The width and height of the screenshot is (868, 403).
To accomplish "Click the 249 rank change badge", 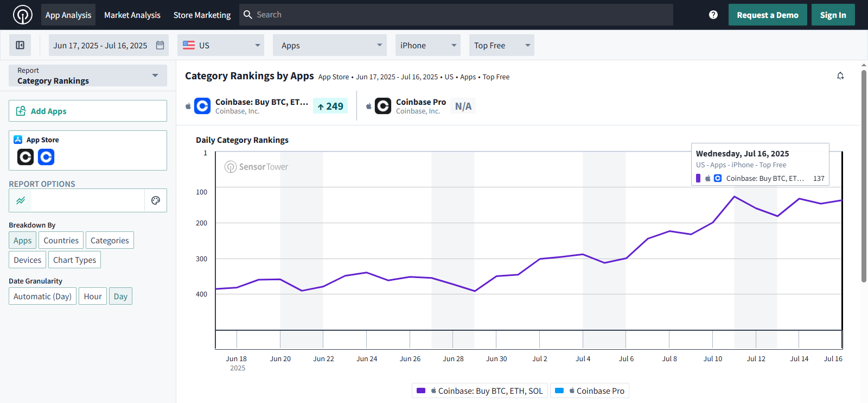I will 330,106.
